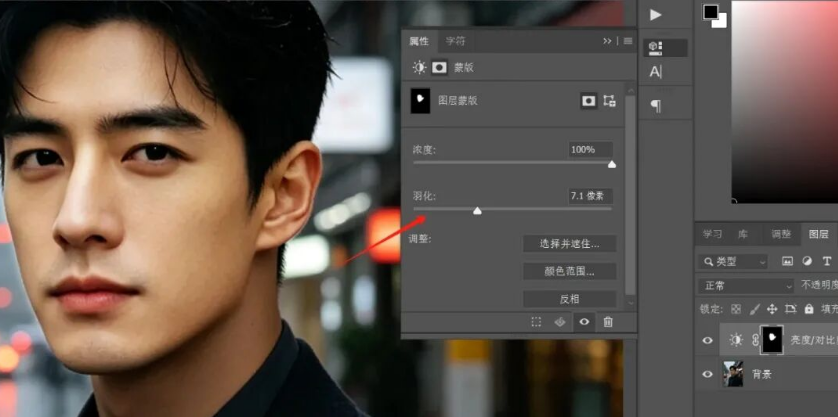Click the 浓度 density slider handle

pos(612,165)
